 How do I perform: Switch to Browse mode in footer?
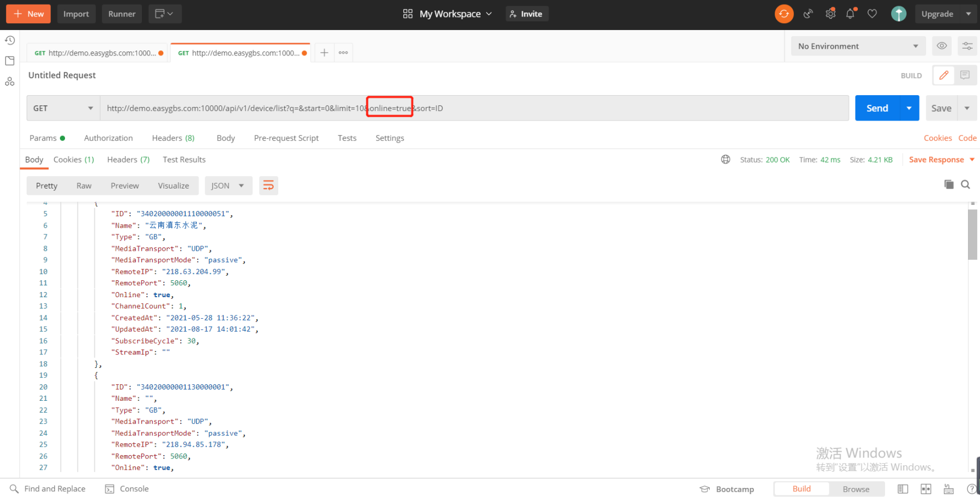(x=856, y=489)
